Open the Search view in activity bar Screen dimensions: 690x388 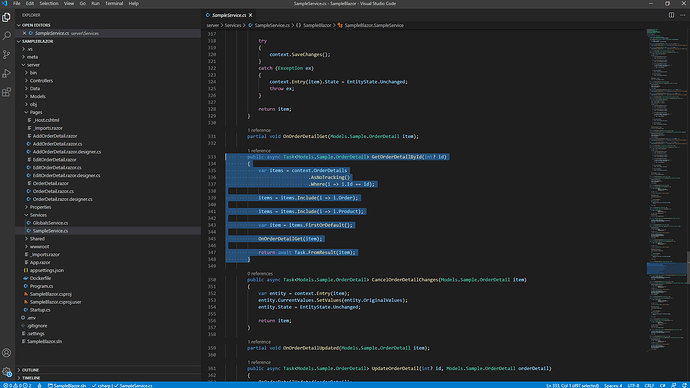point(7,36)
